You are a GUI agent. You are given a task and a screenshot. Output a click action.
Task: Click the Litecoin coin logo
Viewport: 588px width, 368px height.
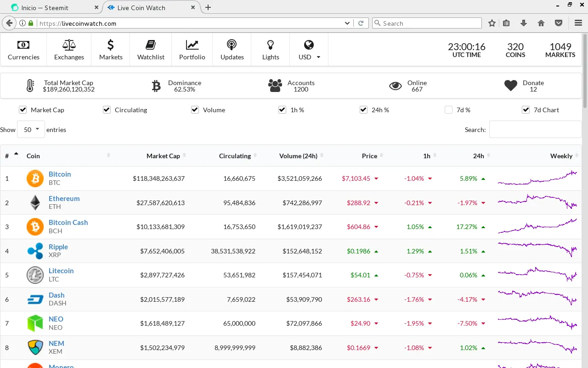tap(35, 275)
